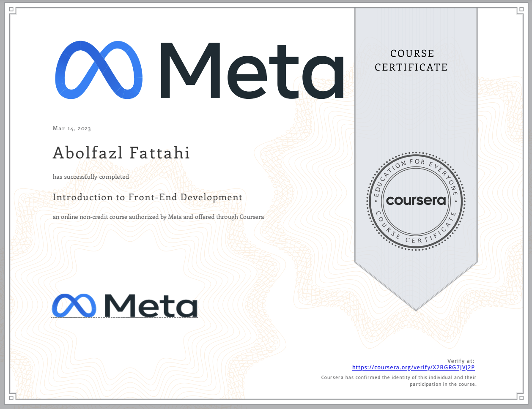This screenshot has height=409, width=532.
Task: Click the 'Verify at:' label
Action: click(x=461, y=361)
